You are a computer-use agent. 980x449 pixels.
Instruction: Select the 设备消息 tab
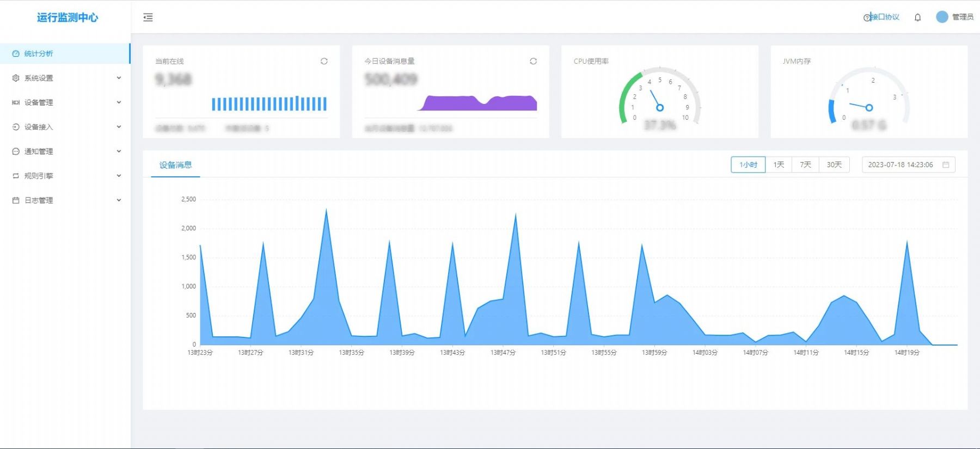click(x=175, y=165)
